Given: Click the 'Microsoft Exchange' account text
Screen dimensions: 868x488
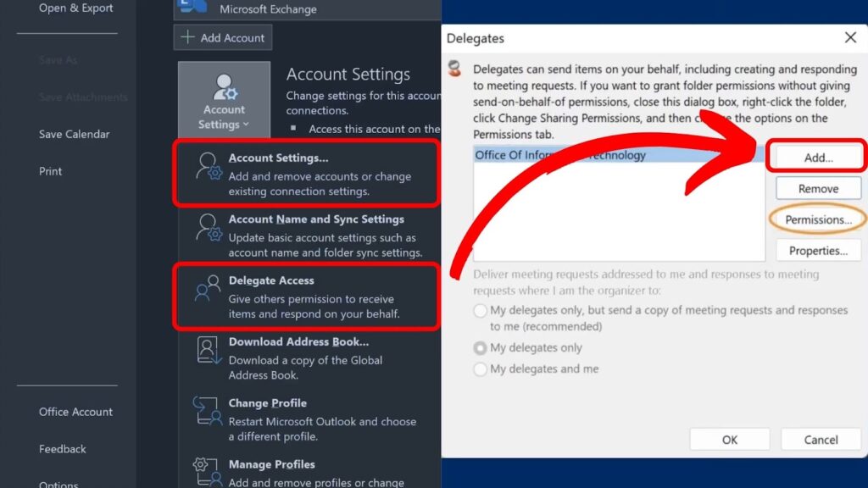Looking at the screenshot, I should [268, 8].
